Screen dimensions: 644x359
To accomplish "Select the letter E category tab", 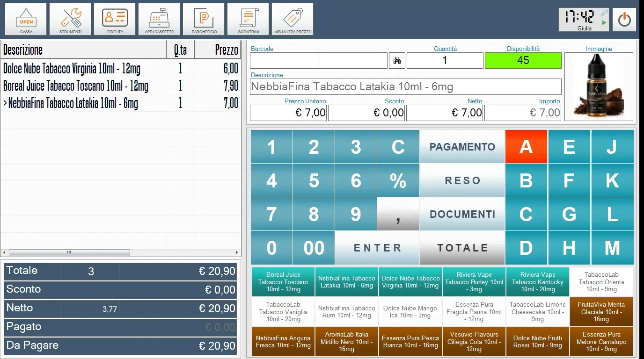I will point(569,147).
